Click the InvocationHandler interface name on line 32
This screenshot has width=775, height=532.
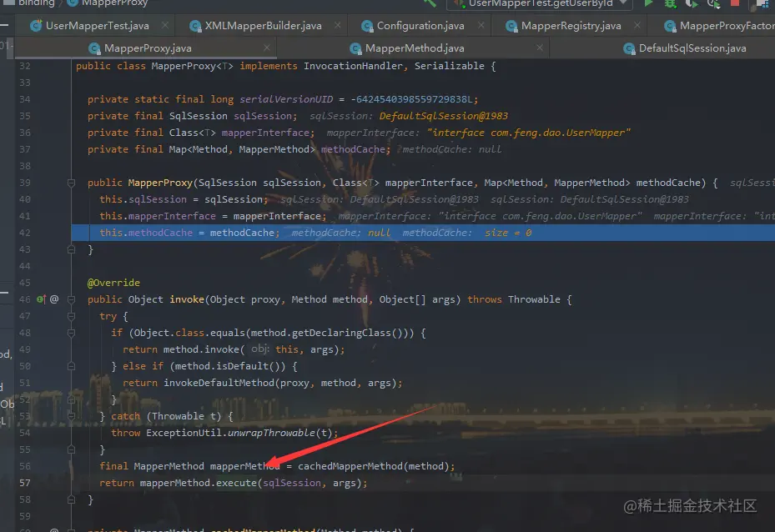[353, 66]
